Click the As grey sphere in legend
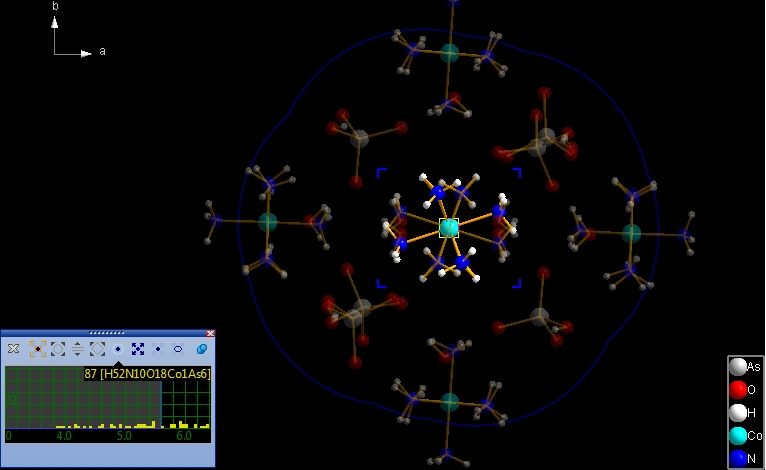 737,367
